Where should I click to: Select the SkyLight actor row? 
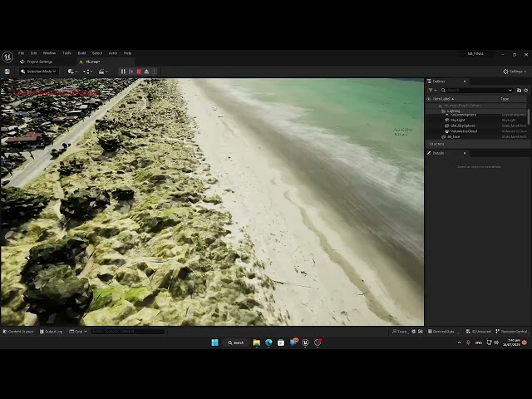coord(476,120)
